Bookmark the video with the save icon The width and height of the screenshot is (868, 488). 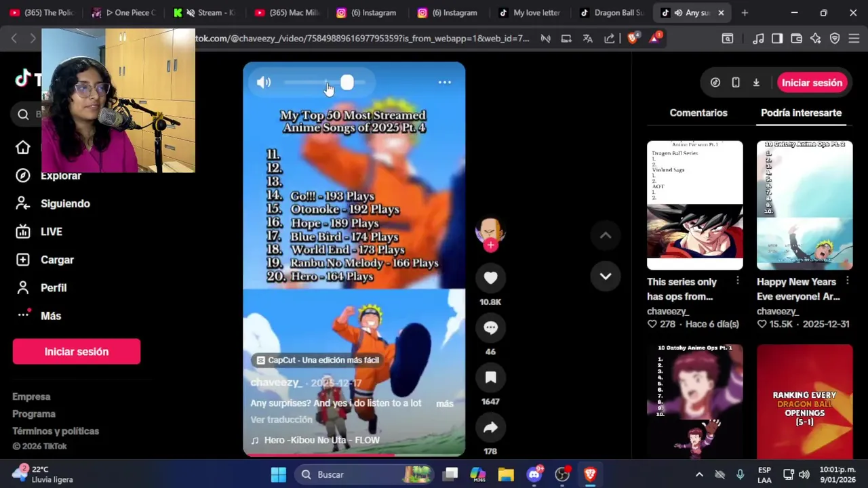(x=490, y=378)
